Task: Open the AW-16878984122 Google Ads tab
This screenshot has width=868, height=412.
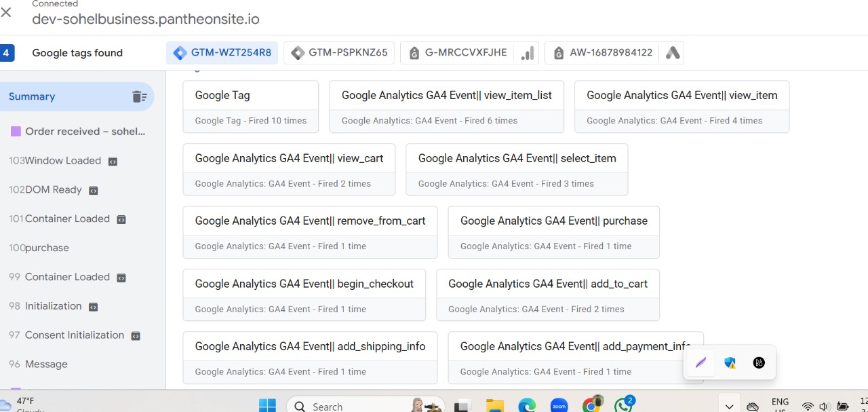Action: pyautogui.click(x=603, y=52)
